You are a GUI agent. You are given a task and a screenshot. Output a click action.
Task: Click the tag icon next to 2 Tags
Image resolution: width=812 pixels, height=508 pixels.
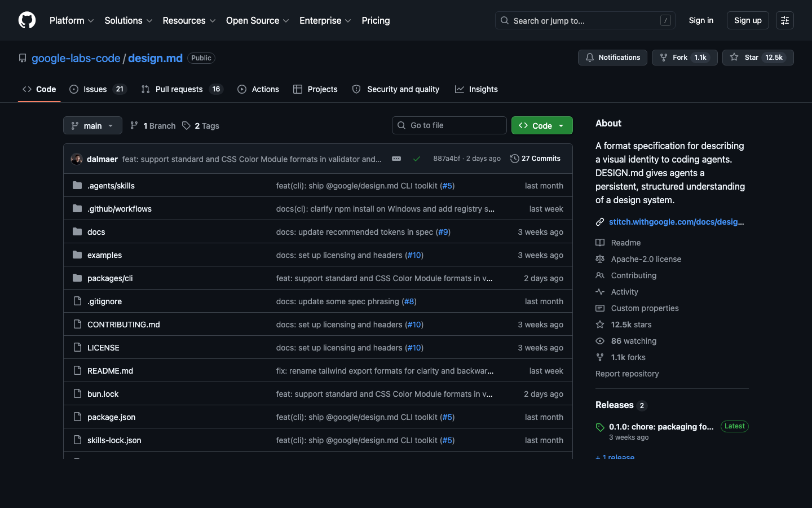(x=186, y=125)
